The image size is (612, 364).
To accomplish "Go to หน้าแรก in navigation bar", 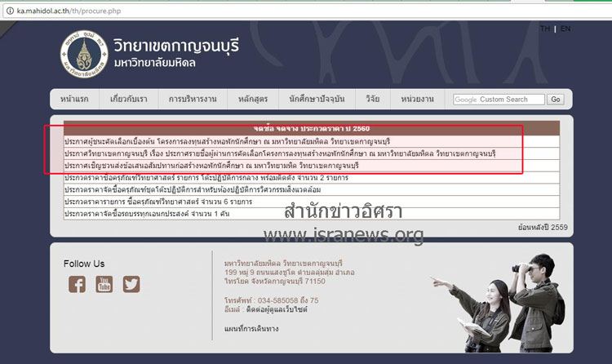I will (x=75, y=99).
